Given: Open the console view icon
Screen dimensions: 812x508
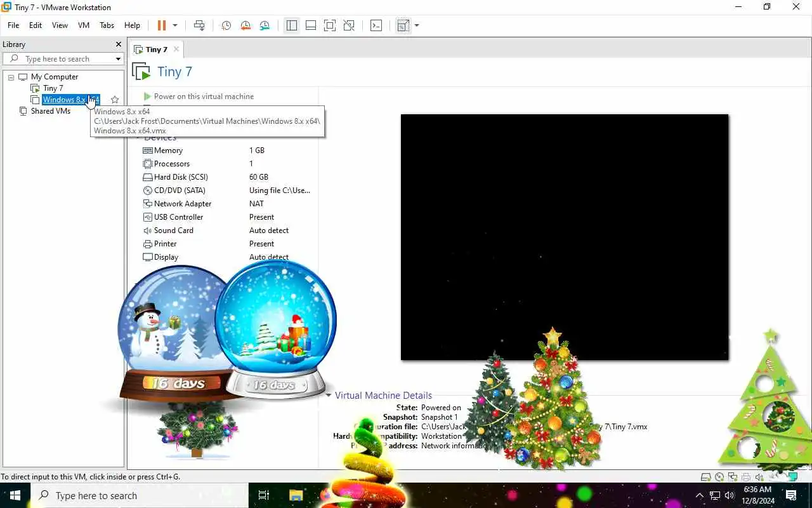Looking at the screenshot, I should (x=376, y=25).
